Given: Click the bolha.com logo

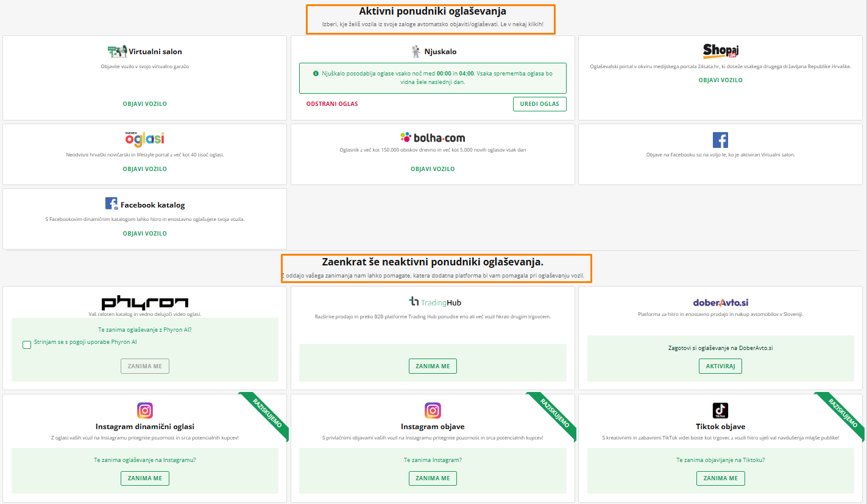Looking at the screenshot, I should [x=433, y=138].
